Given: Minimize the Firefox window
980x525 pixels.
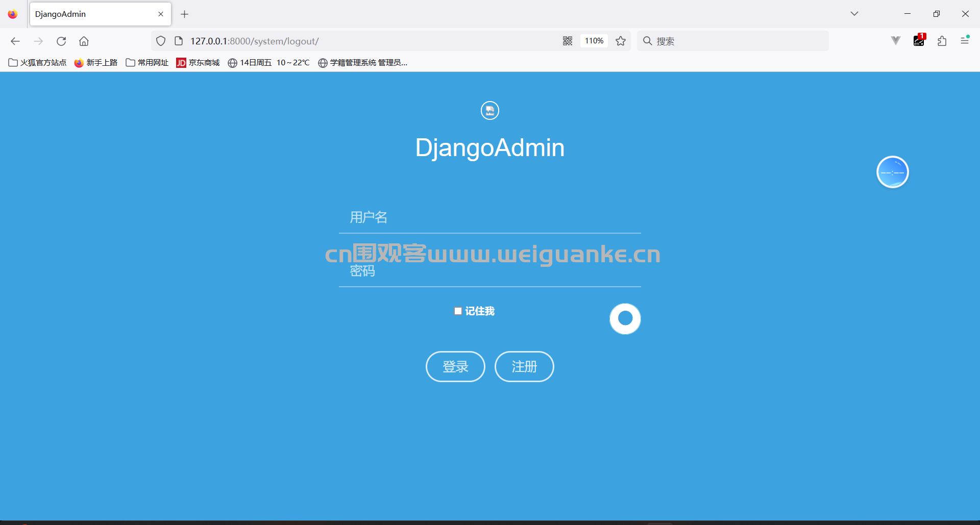Looking at the screenshot, I should click(908, 14).
